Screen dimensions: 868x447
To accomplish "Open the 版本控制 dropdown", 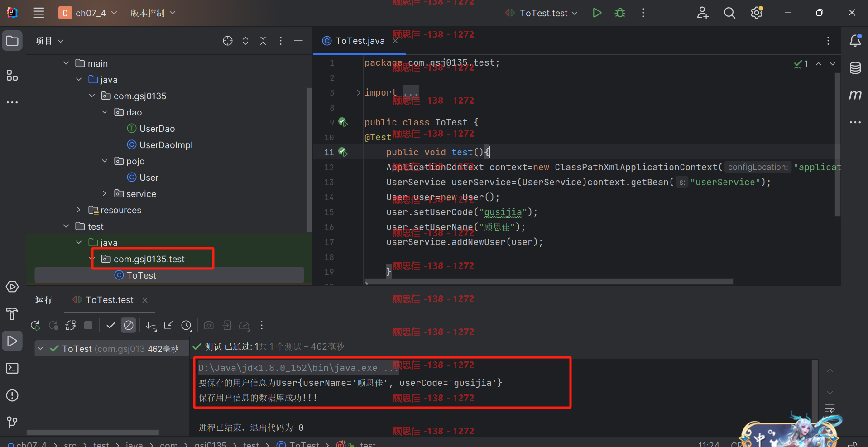I will [x=153, y=13].
